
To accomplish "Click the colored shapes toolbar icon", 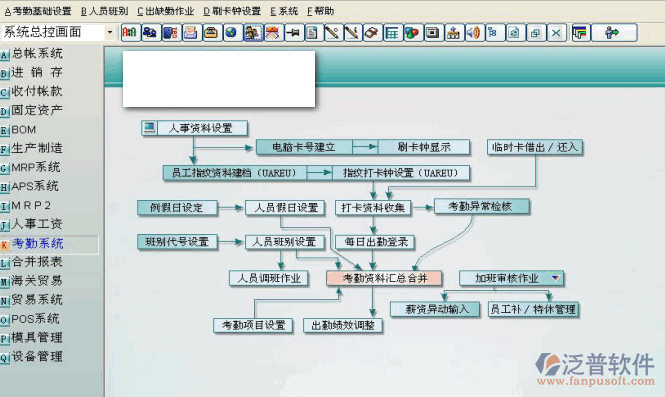I will tap(412, 33).
